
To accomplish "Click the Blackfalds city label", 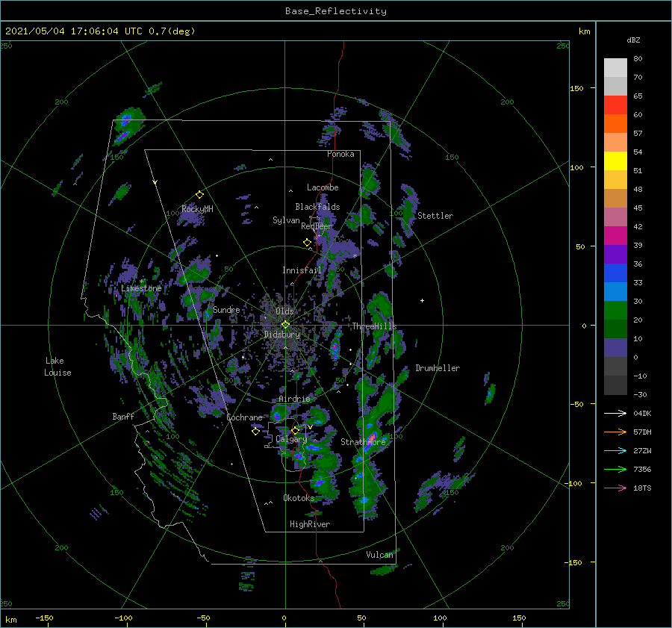I will [x=317, y=207].
